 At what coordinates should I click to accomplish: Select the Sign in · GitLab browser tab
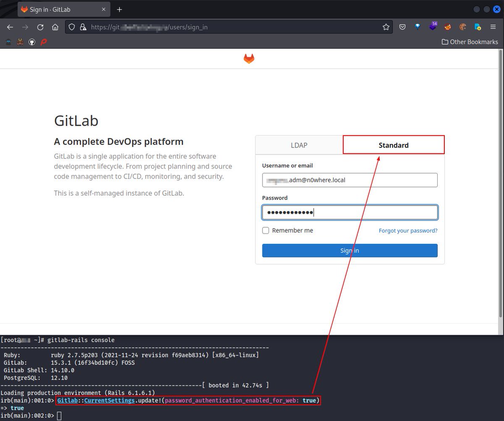tap(63, 9)
